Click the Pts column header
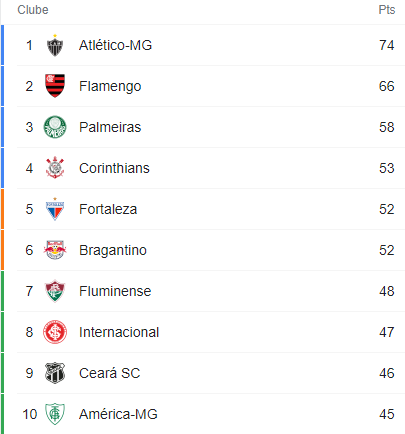The height and width of the screenshot is (434, 405). [x=387, y=10]
